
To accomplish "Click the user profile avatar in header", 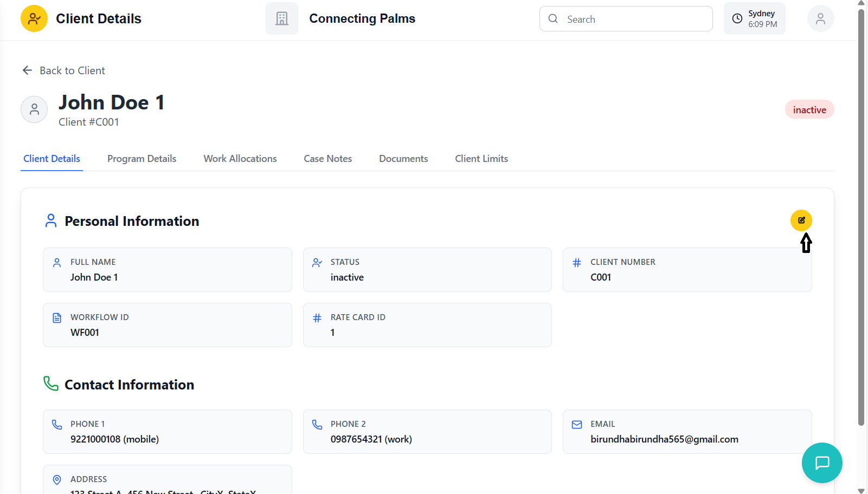I will tap(820, 19).
